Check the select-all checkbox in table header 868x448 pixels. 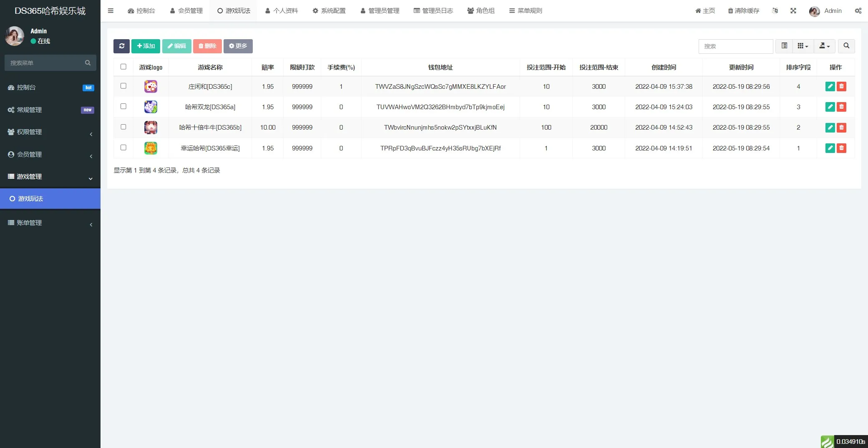tap(123, 67)
